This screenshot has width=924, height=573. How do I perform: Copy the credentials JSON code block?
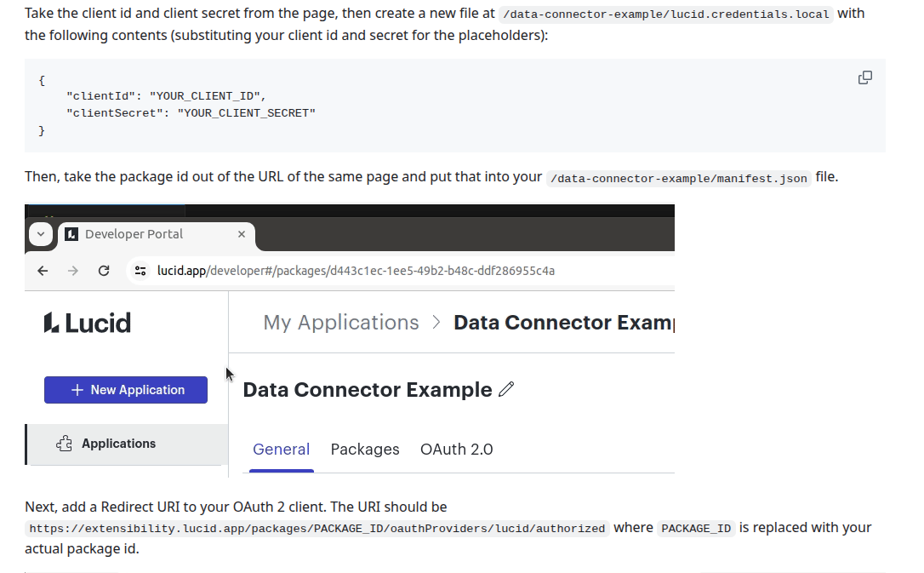[864, 77]
